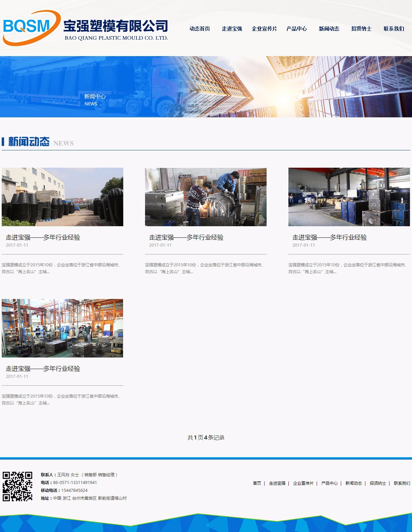The width and height of the screenshot is (412, 532).
Task: Open the workers welding mould thumbnail
Action: (x=206, y=197)
